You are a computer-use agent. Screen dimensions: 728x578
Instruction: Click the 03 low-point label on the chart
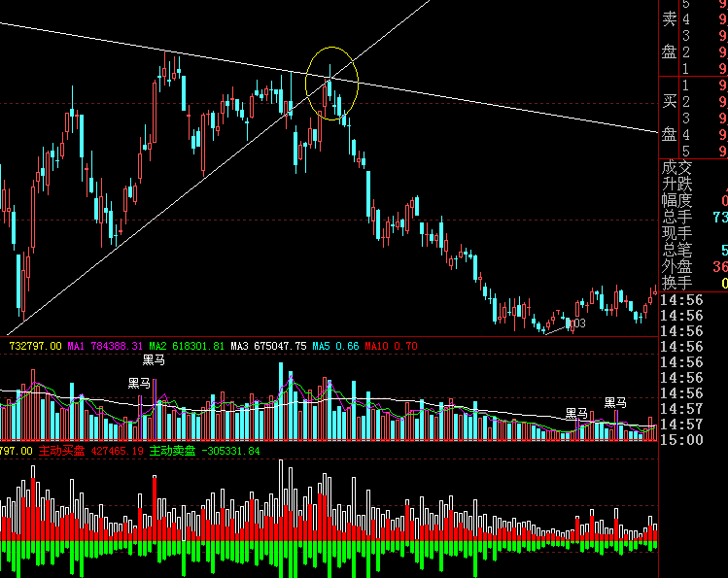[579, 323]
